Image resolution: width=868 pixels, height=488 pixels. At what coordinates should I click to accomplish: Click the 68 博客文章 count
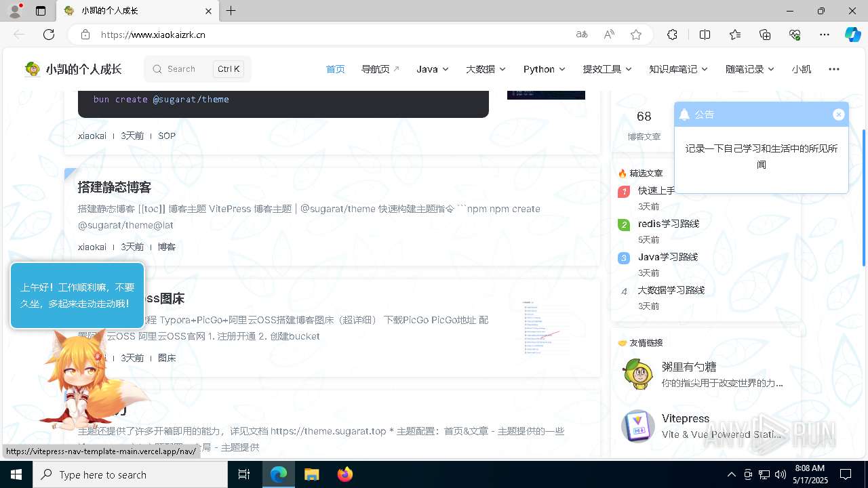click(x=644, y=125)
